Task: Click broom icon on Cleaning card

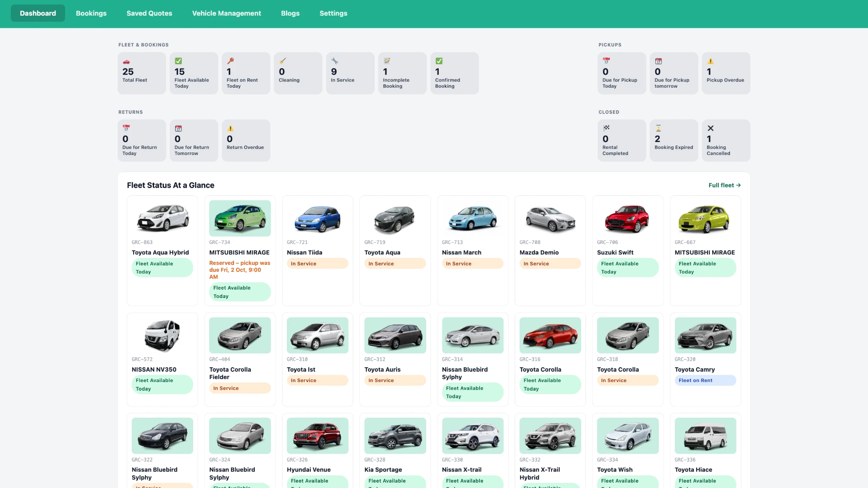Action: tap(283, 61)
